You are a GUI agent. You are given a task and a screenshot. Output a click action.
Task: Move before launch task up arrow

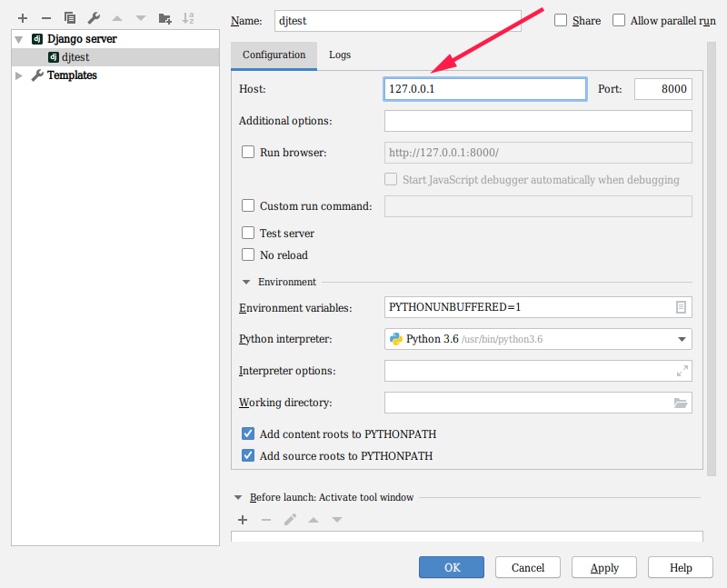tap(314, 520)
